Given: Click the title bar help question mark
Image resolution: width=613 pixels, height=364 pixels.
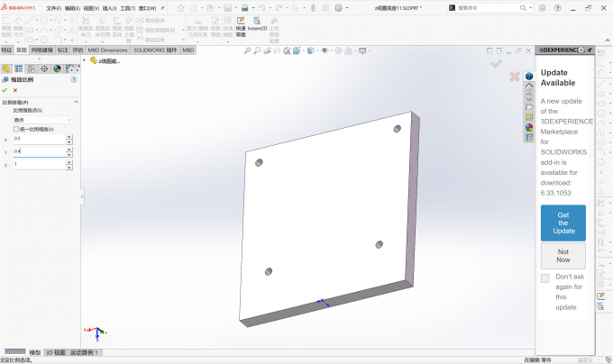Looking at the screenshot, I should [x=558, y=8].
